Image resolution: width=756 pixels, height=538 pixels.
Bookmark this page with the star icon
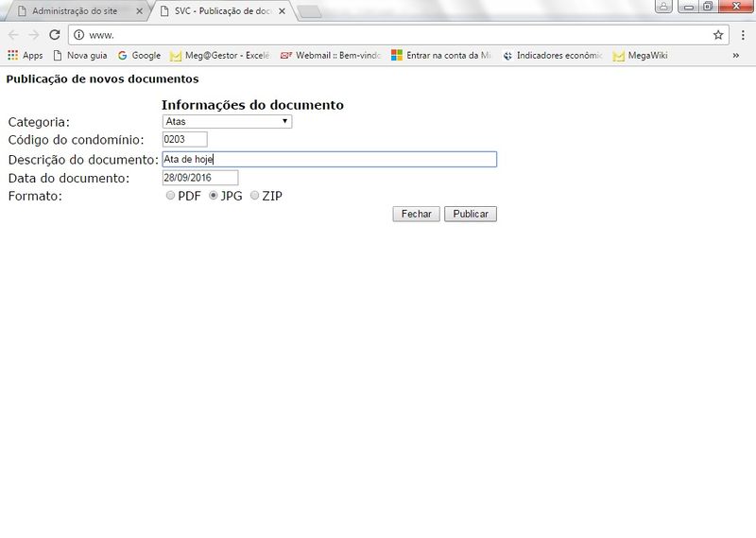tap(718, 34)
